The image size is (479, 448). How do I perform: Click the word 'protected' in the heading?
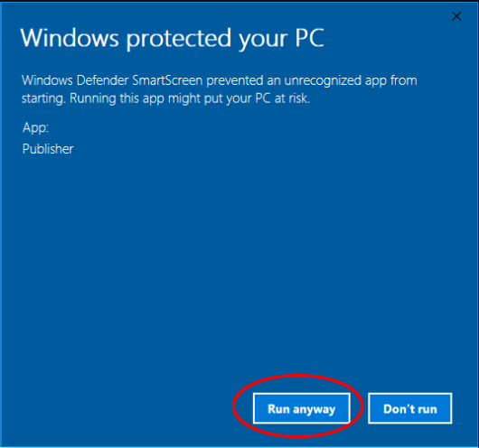pyautogui.click(x=179, y=39)
